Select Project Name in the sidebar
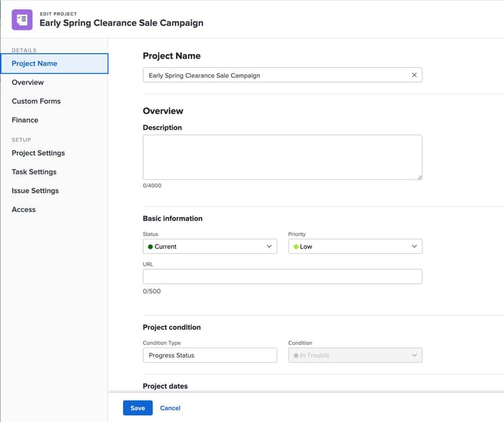This screenshot has width=504, height=422. pyautogui.click(x=35, y=63)
